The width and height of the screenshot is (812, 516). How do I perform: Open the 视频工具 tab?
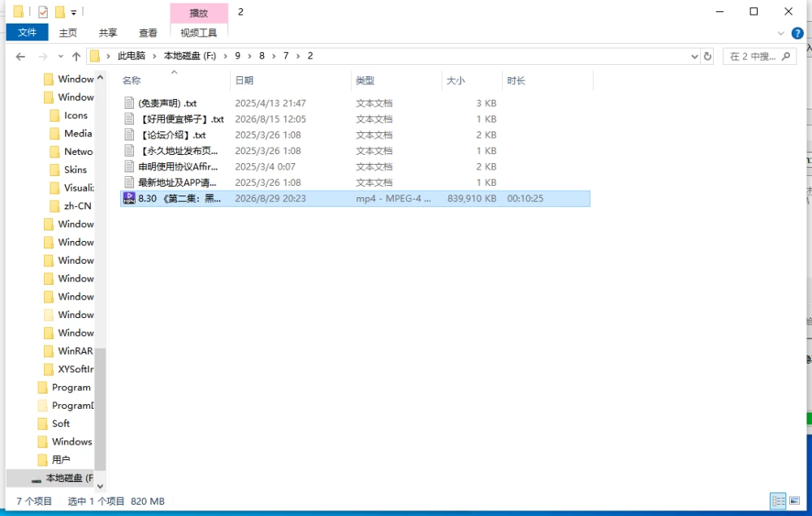click(198, 32)
